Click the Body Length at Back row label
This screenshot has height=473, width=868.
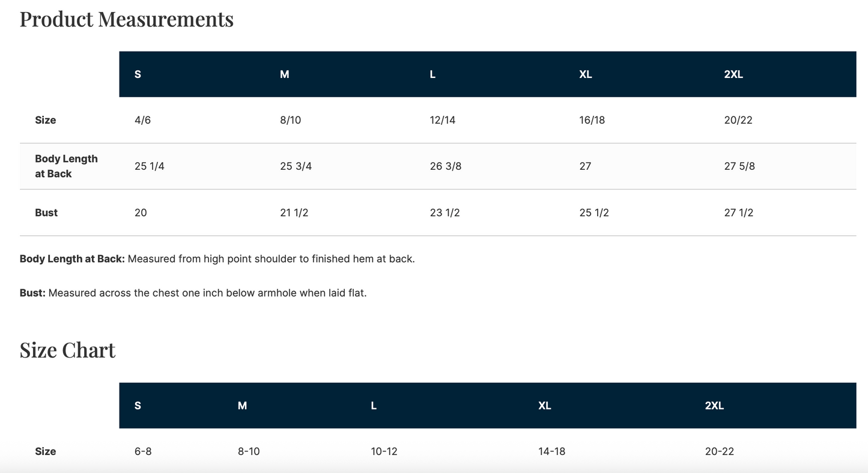(x=66, y=166)
